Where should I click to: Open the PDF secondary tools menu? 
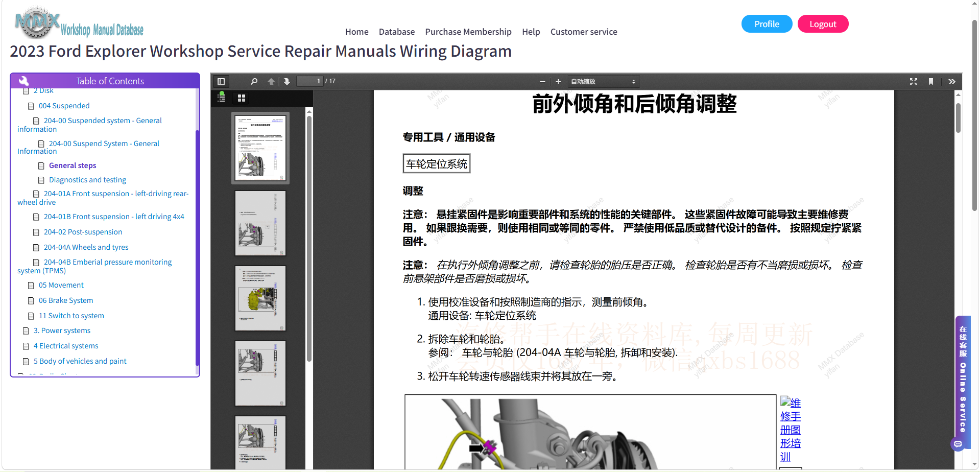[x=952, y=82]
